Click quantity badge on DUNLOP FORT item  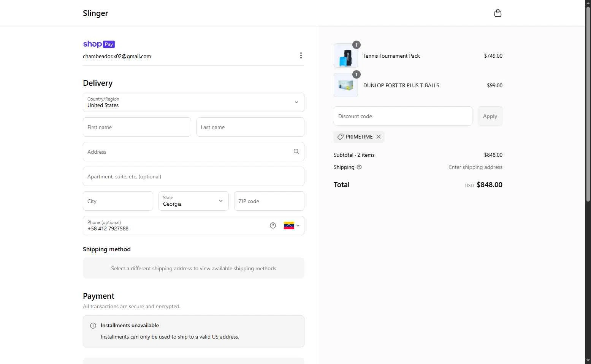point(356,74)
